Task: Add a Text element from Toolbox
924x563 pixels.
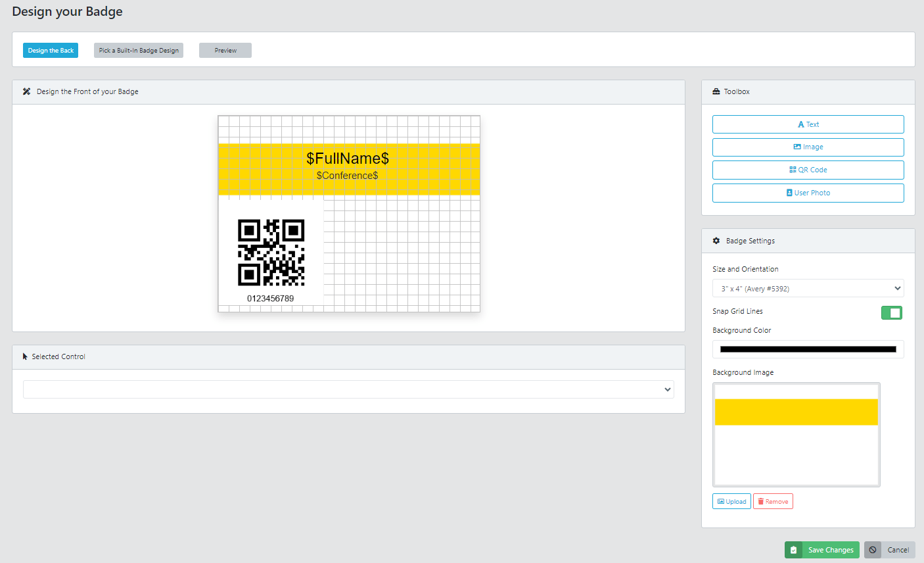Action: pos(808,124)
